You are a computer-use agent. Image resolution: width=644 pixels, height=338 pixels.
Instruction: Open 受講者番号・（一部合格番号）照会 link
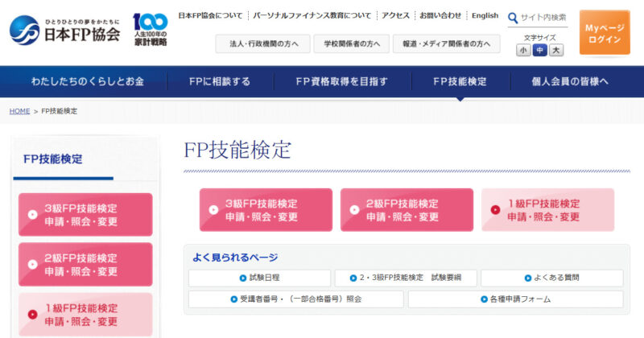[296, 299]
